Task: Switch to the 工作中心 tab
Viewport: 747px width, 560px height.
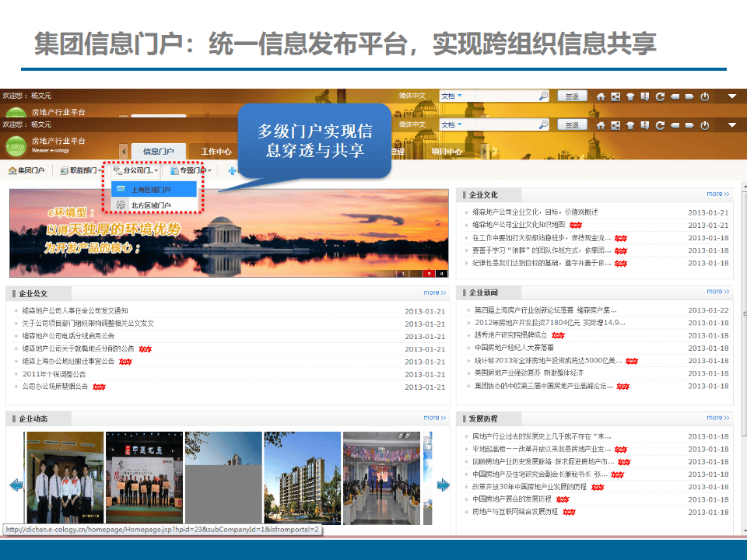Action: [216, 152]
